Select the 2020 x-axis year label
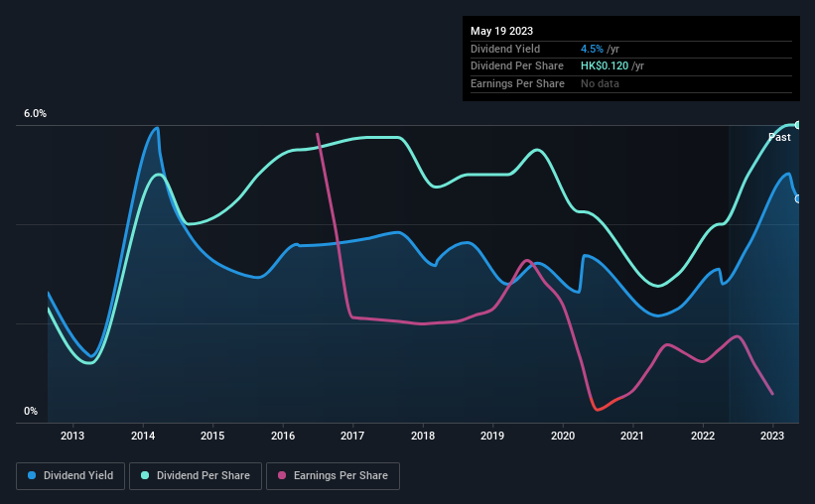 click(563, 436)
